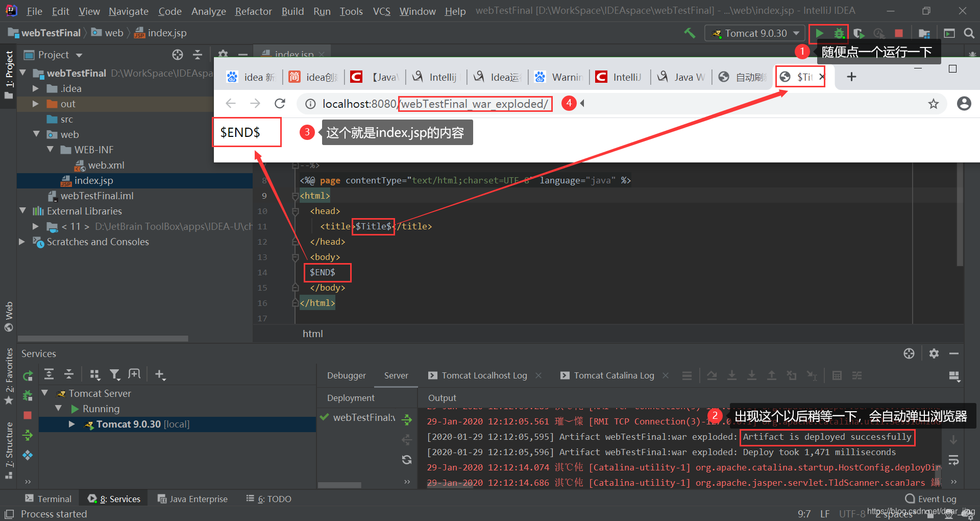Switch to Server tab
The image size is (980, 521).
click(x=396, y=375)
